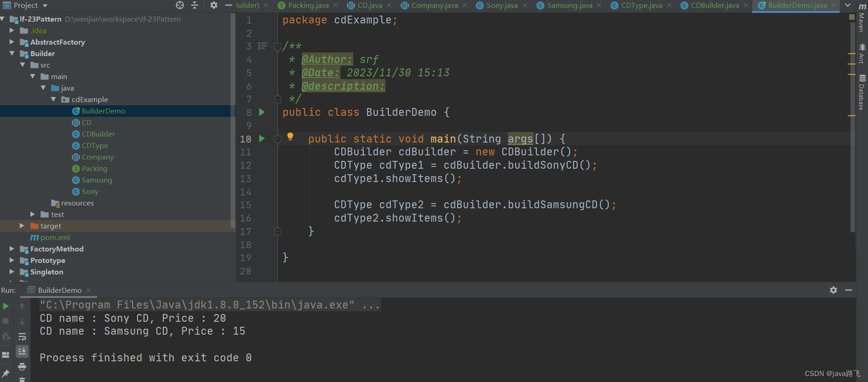
Task: Pin the Run tab with pin icon
Action: pyautogui.click(x=6, y=373)
